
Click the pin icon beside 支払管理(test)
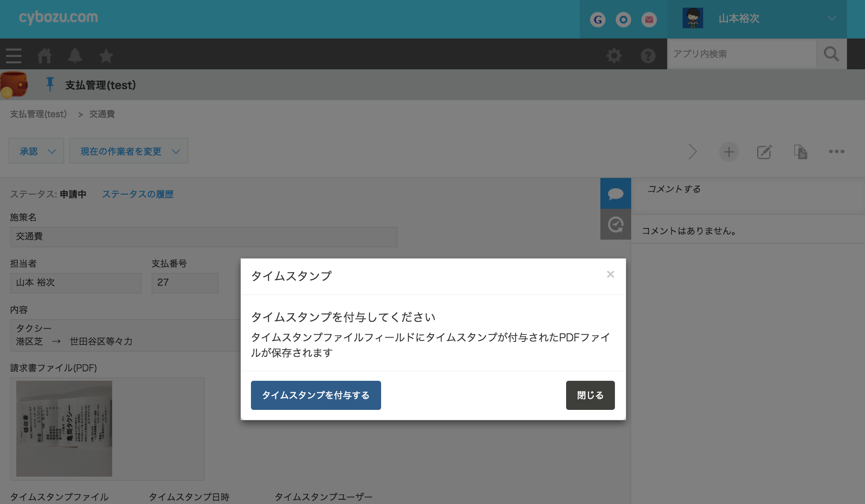tap(50, 84)
